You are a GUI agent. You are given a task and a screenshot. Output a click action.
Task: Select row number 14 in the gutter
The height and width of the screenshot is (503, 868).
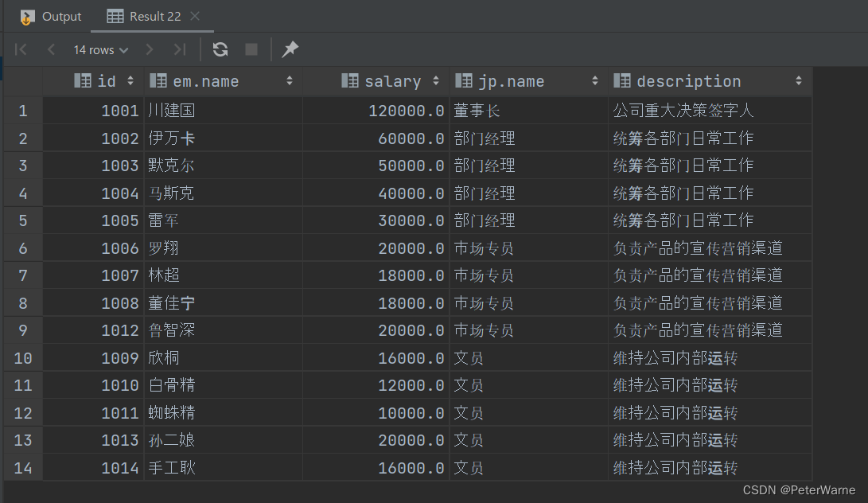(23, 468)
